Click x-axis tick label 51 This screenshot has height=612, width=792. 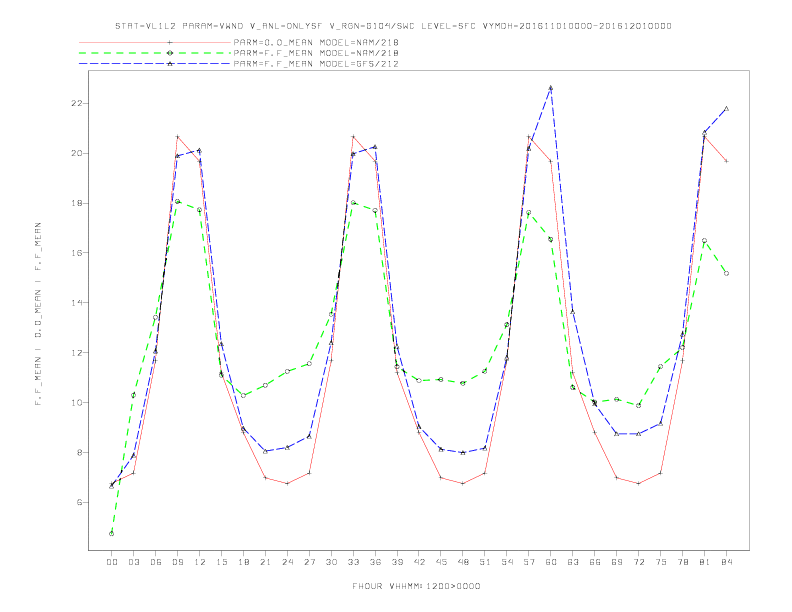point(485,562)
